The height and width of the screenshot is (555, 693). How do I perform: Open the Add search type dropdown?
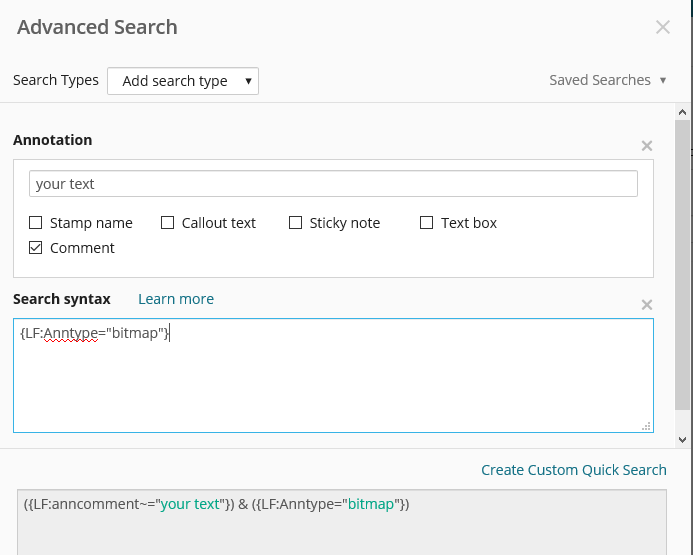coord(183,81)
